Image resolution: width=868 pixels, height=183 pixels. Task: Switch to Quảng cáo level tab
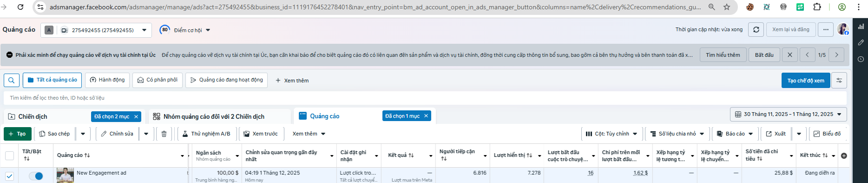coord(324,116)
